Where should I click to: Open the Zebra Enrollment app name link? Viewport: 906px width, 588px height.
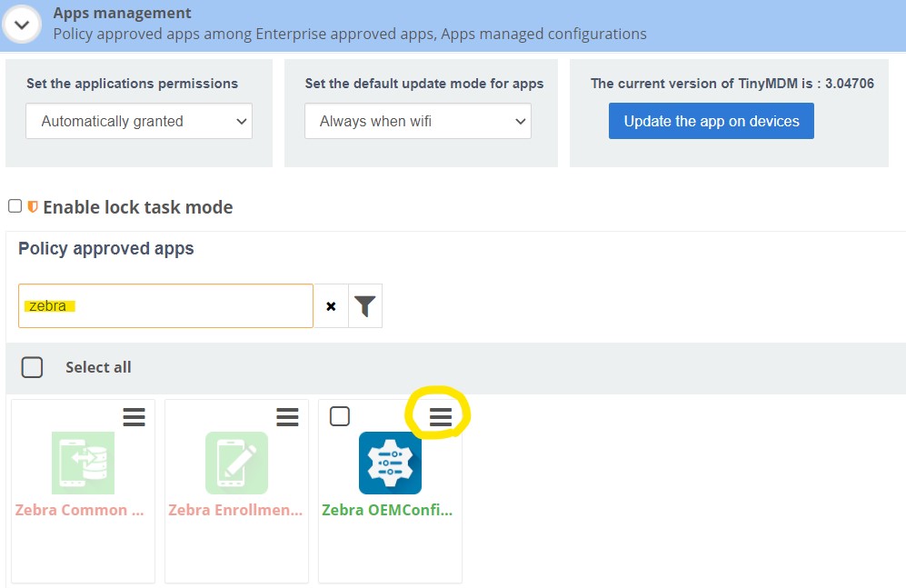[x=235, y=510]
